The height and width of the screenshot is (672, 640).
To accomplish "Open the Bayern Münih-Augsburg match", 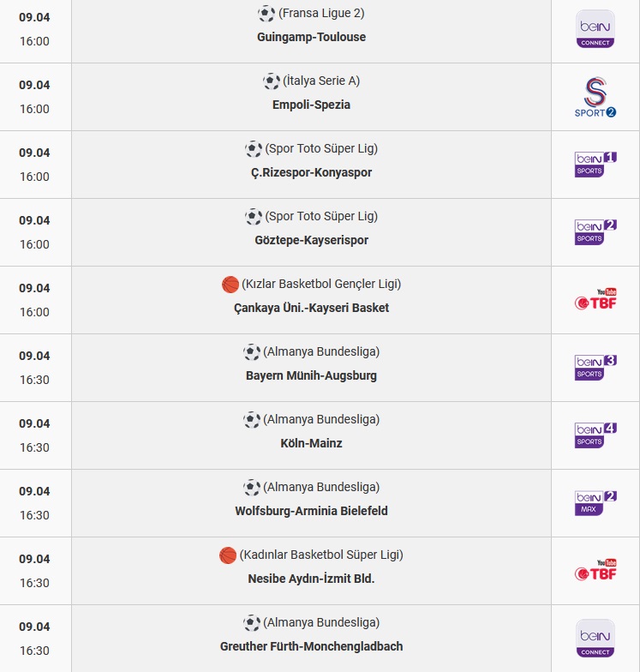I will pyautogui.click(x=312, y=375).
